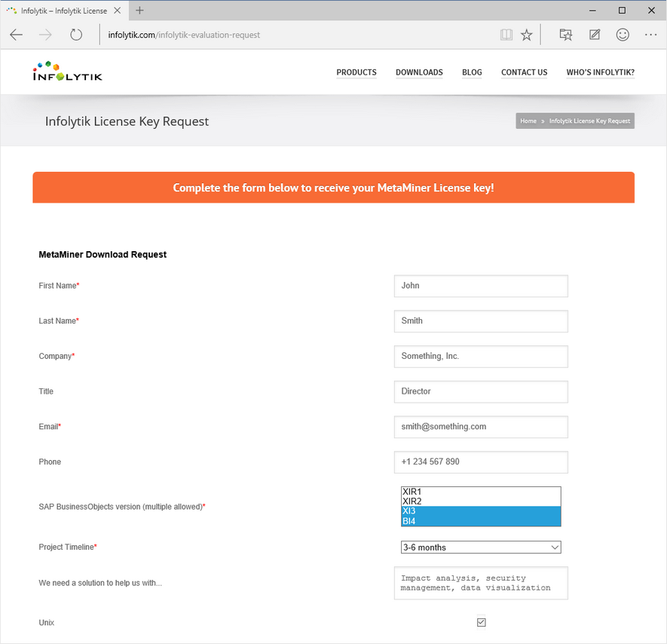Close the Infolytik License tab
This screenshot has width=667, height=644.
118,11
